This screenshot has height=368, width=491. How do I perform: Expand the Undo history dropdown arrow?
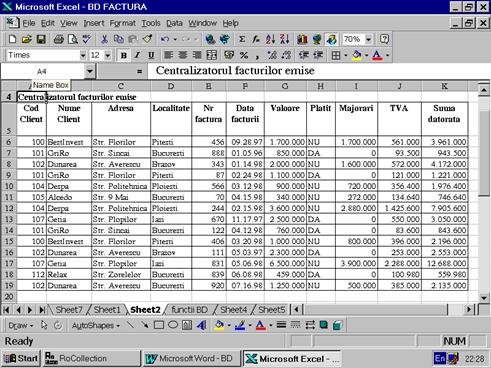(x=175, y=39)
